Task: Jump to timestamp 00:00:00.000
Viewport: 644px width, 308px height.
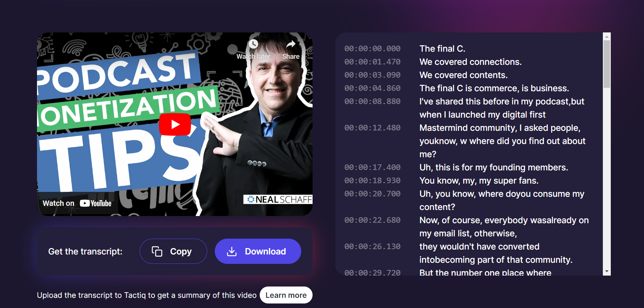Action: pos(372,49)
